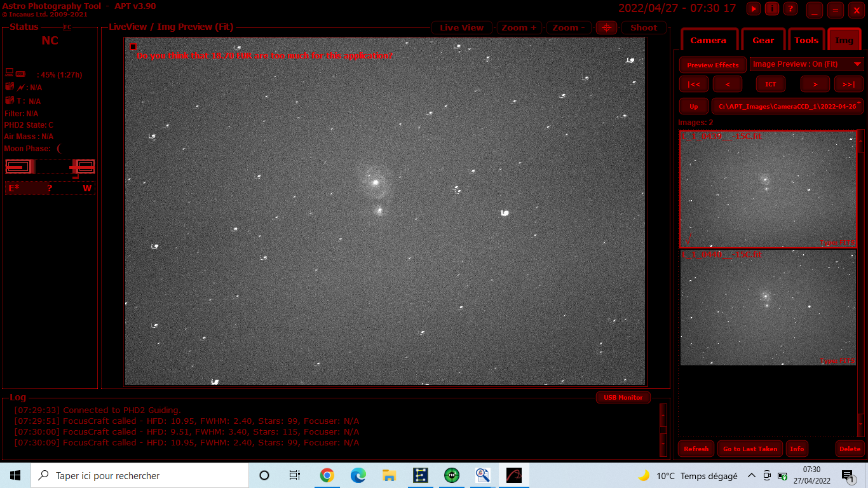The image size is (868, 488).
Task: Toggle the crosshair overlay button
Action: pyautogui.click(x=607, y=28)
